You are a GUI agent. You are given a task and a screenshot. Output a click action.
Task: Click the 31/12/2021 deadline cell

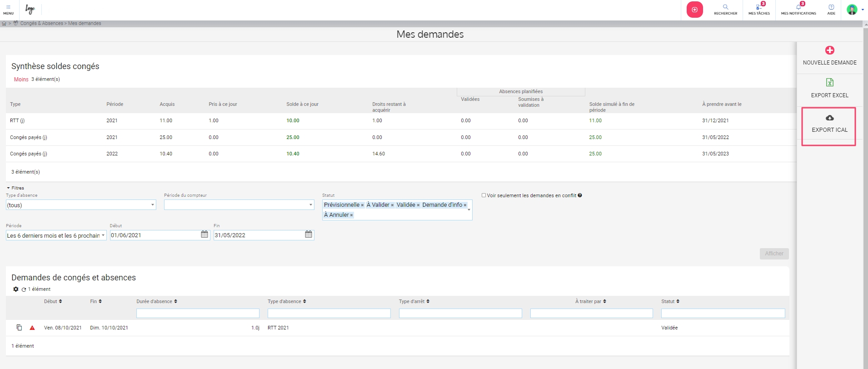tap(715, 121)
